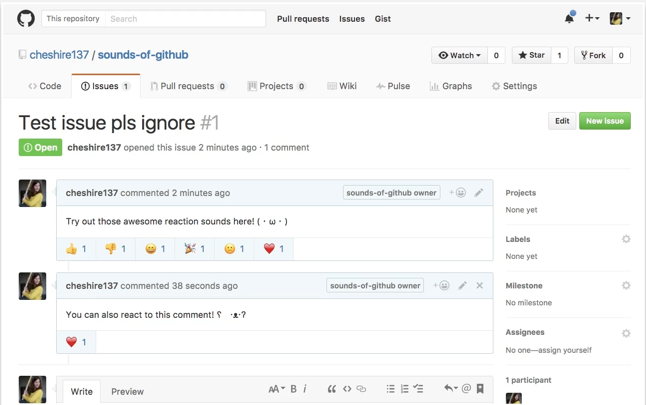Viewport: 646px width, 405px height.
Task: Switch to the Settings tab
Action: [514, 86]
